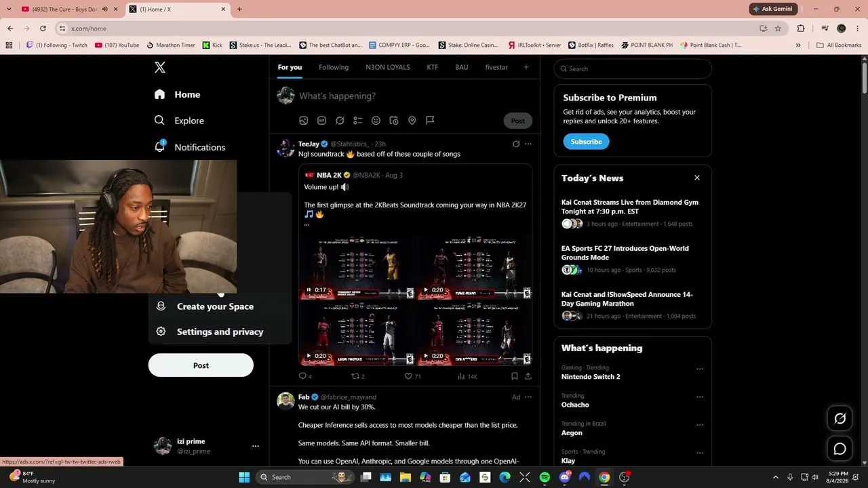Image resolution: width=868 pixels, height=488 pixels.
Task: Bookmark this page with the star icon
Action: click(778, 28)
